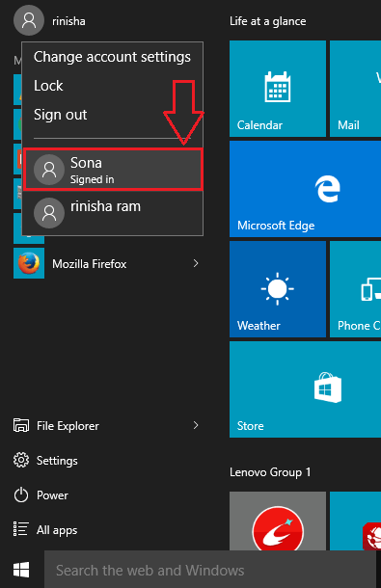381x588 pixels.
Task: Click the rinisha account name at top
Action: pyautogui.click(x=68, y=21)
